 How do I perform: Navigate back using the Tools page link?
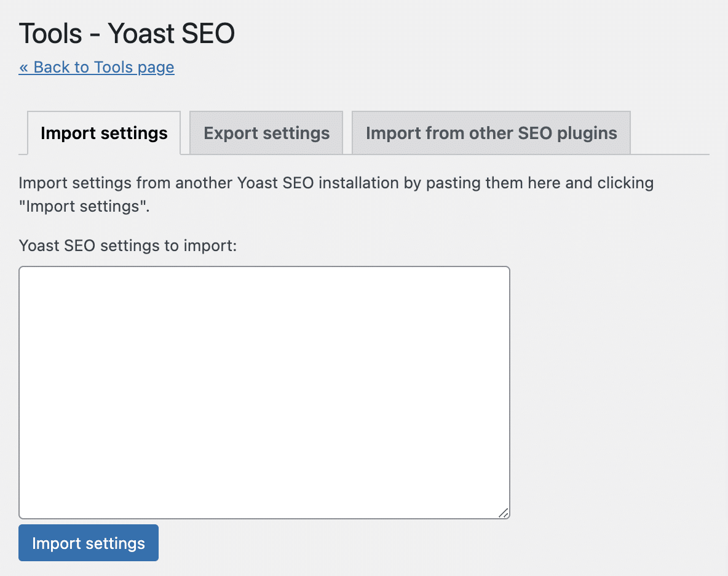tap(96, 66)
